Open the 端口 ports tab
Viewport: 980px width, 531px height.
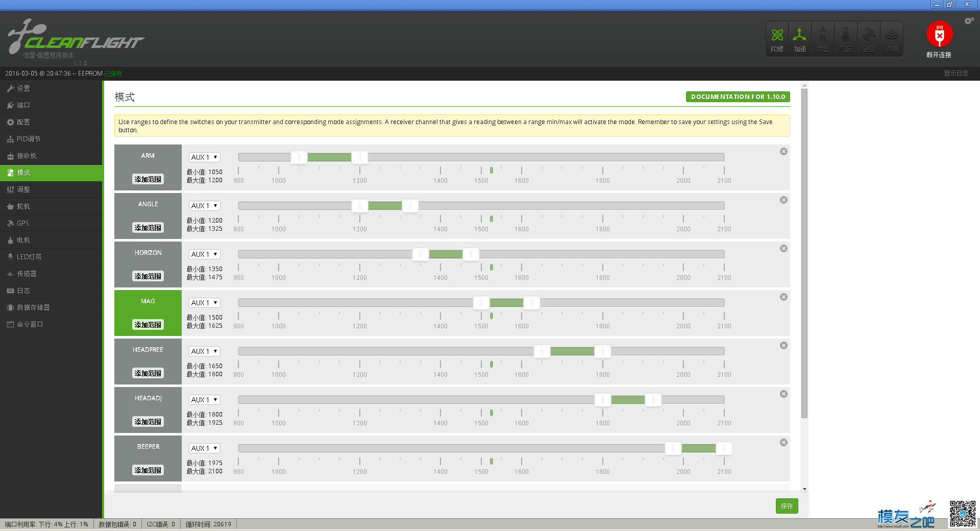(51, 105)
